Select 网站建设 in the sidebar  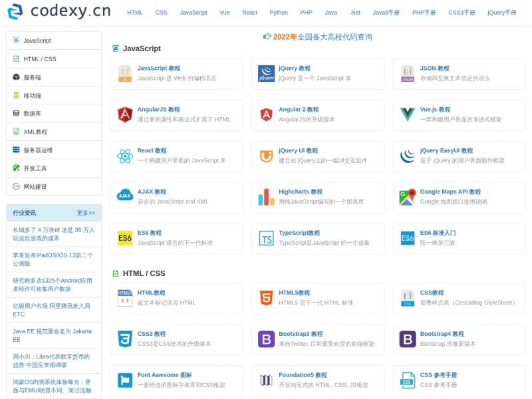[x=54, y=187]
